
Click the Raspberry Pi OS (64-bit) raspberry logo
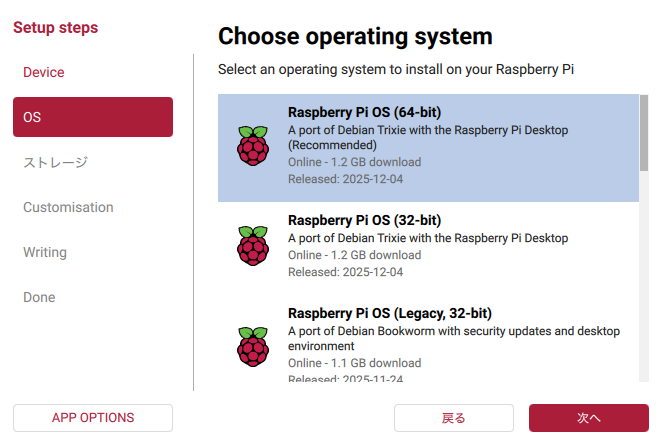click(x=253, y=146)
